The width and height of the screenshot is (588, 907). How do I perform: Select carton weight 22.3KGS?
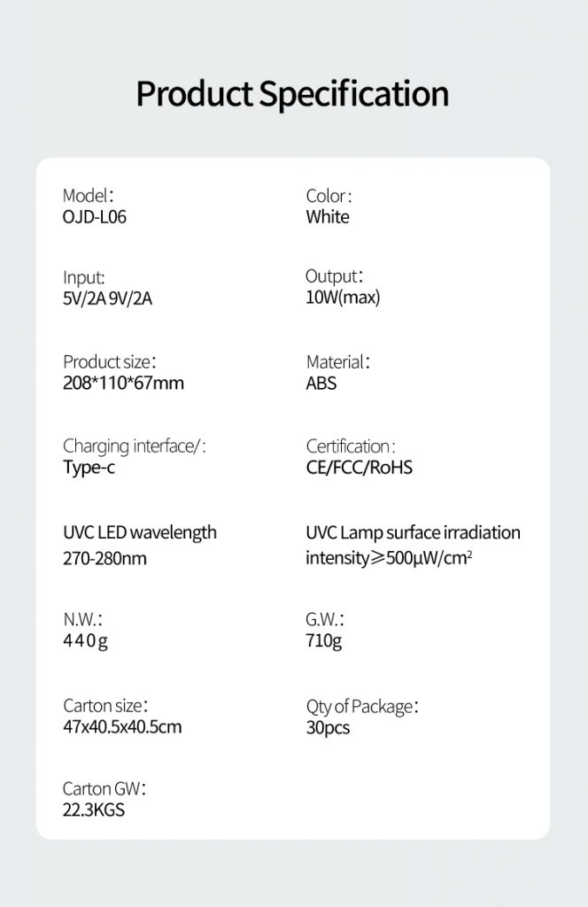pyautogui.click(x=94, y=810)
